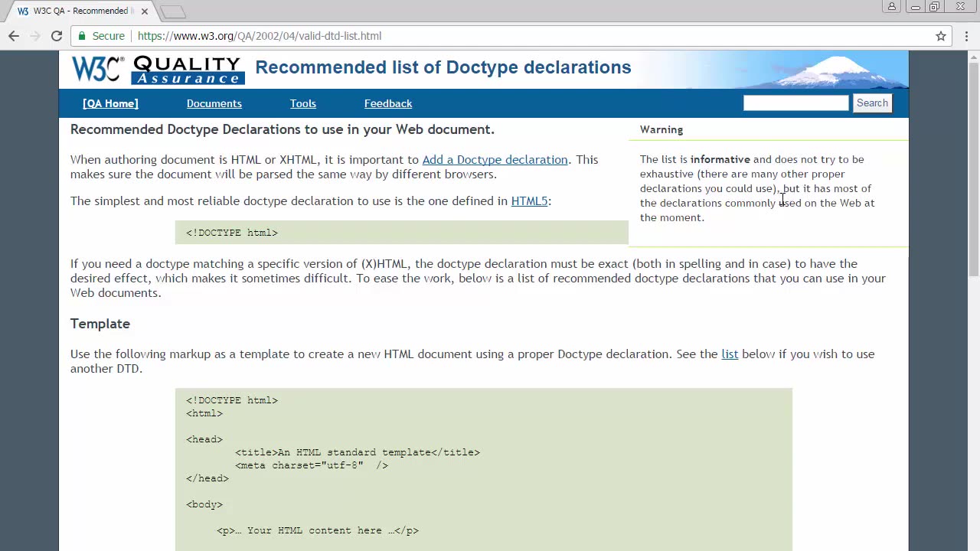Select the W3C QA tab
This screenshot has width=980, height=551.
click(x=80, y=11)
